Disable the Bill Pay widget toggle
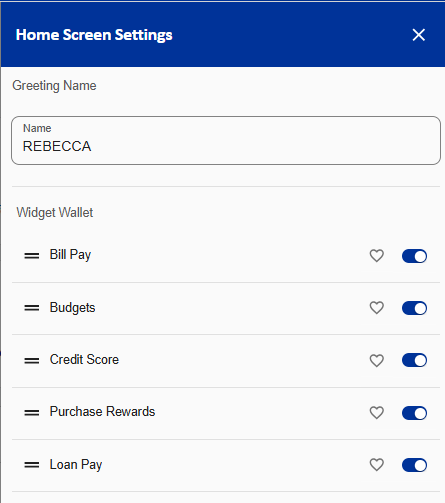The height and width of the screenshot is (503, 445). coord(414,256)
